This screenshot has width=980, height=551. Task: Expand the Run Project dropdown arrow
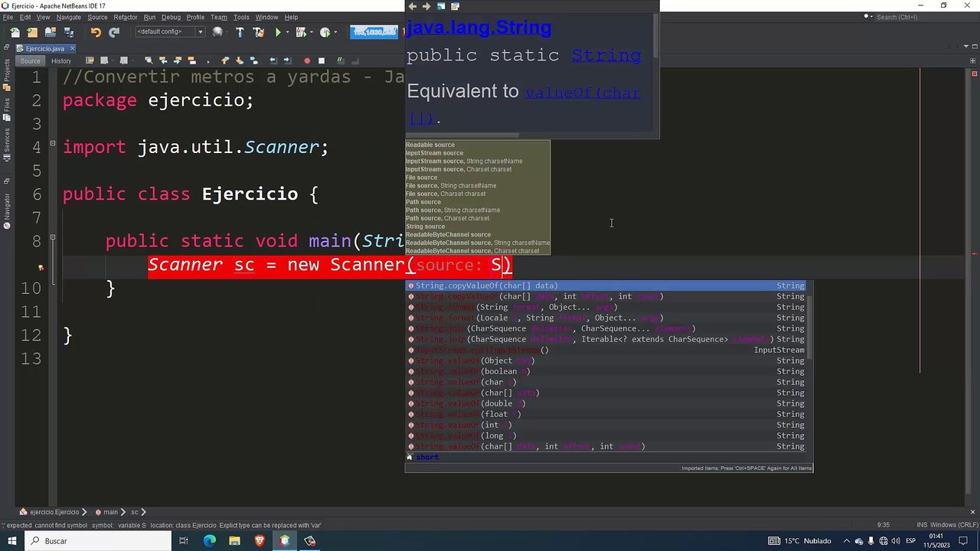point(288,32)
